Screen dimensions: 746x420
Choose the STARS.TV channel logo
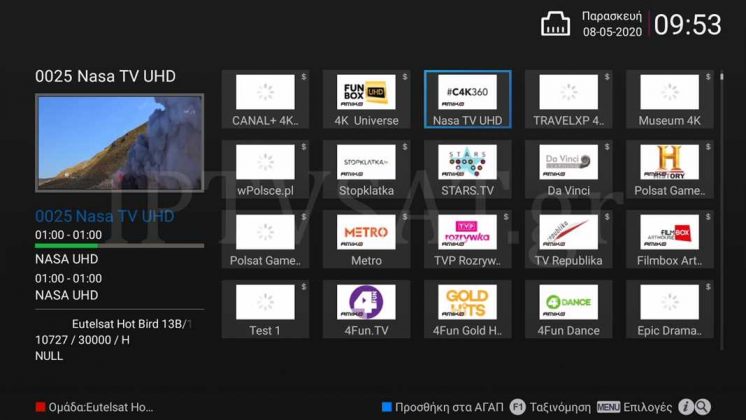pyautogui.click(x=467, y=162)
